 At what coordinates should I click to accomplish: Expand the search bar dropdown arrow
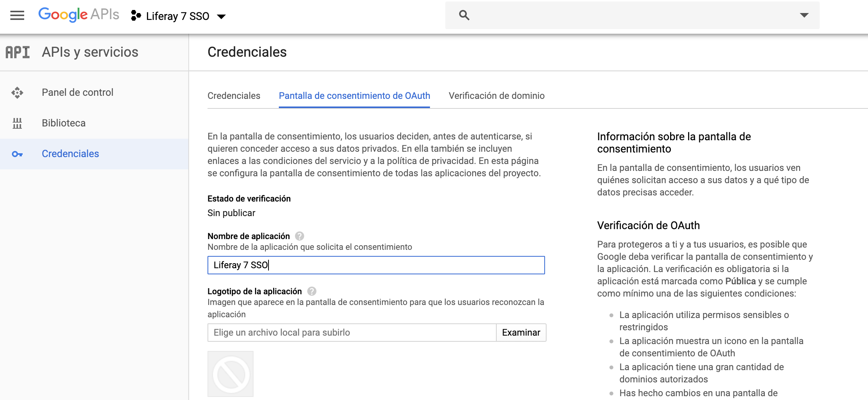[804, 15]
